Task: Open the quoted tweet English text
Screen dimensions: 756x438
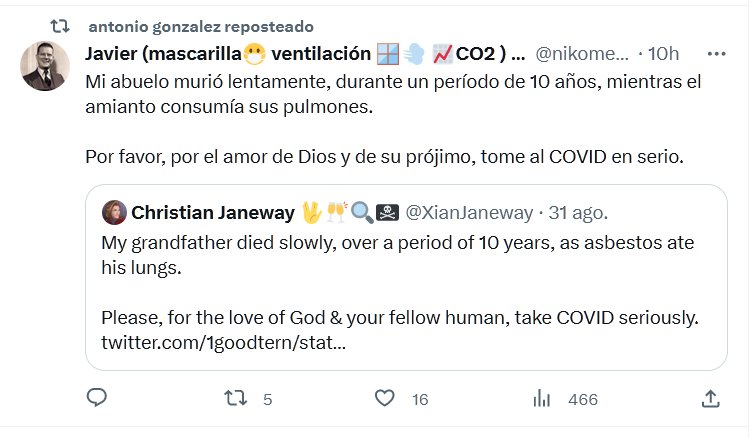Action: pyautogui.click(x=397, y=256)
